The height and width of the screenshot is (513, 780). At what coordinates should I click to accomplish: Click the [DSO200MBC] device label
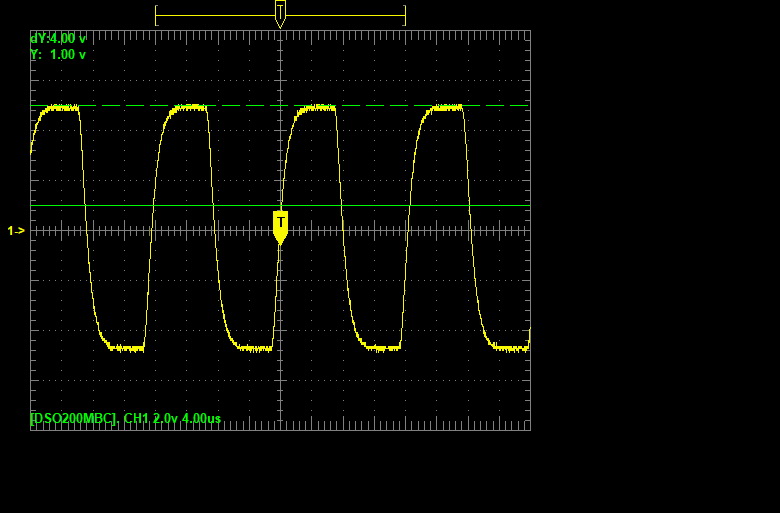75,418
